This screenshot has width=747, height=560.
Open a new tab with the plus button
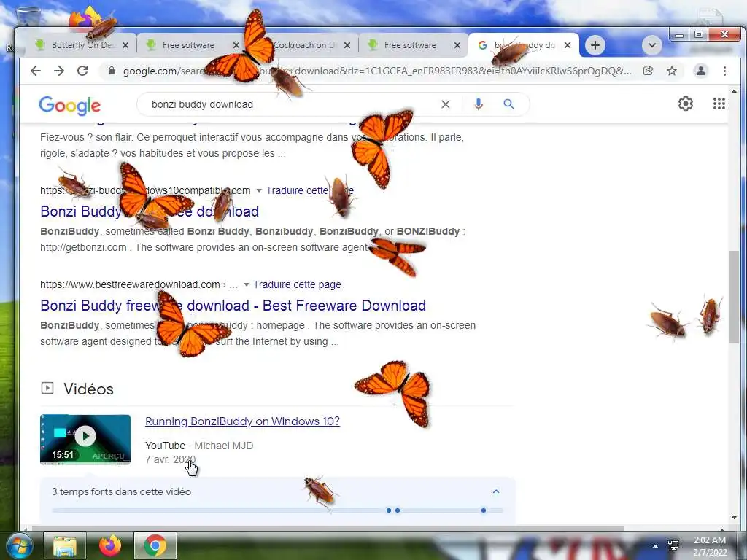pyautogui.click(x=595, y=45)
